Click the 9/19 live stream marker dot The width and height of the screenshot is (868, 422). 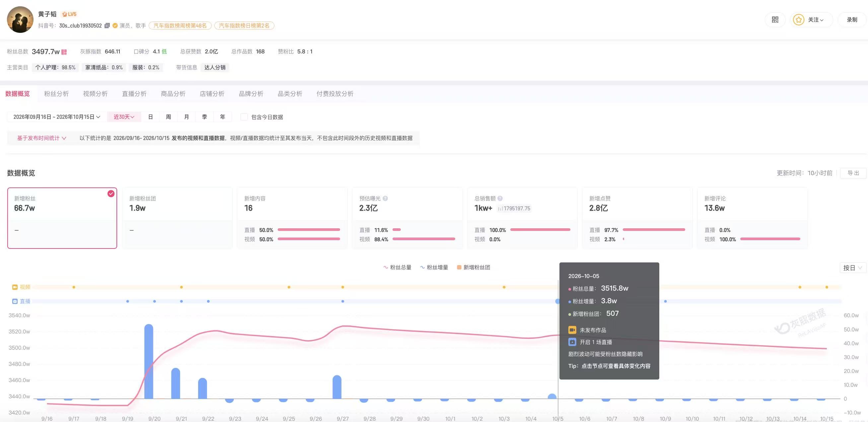127,301
